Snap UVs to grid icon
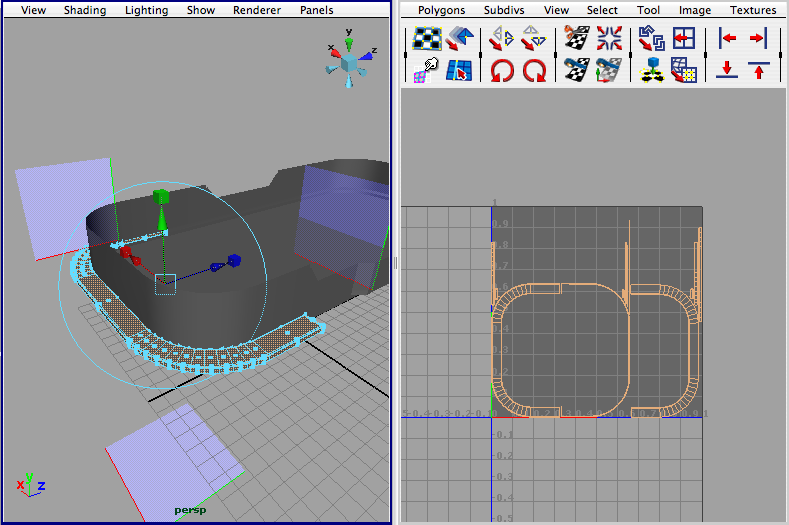The height and width of the screenshot is (525, 789). pyautogui.click(x=684, y=38)
